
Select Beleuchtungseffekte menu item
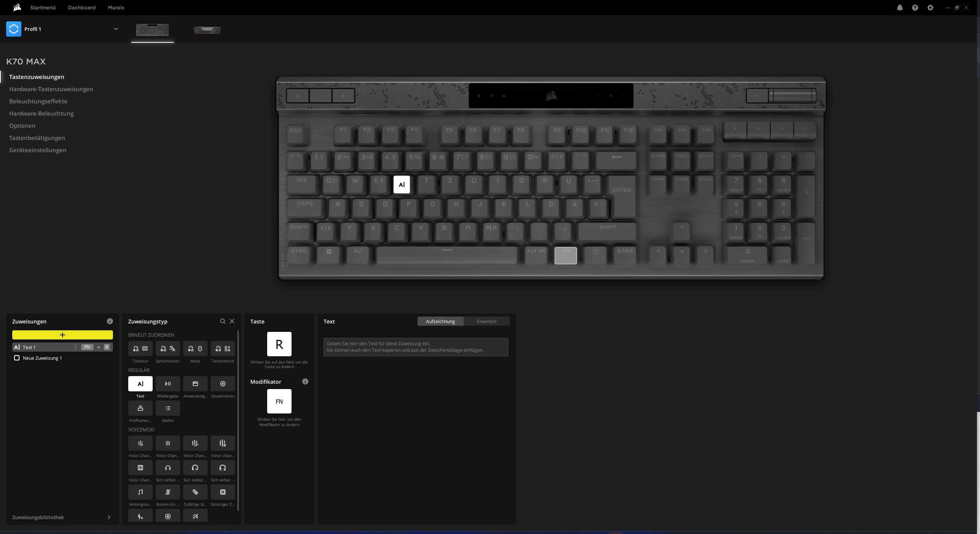pos(37,101)
